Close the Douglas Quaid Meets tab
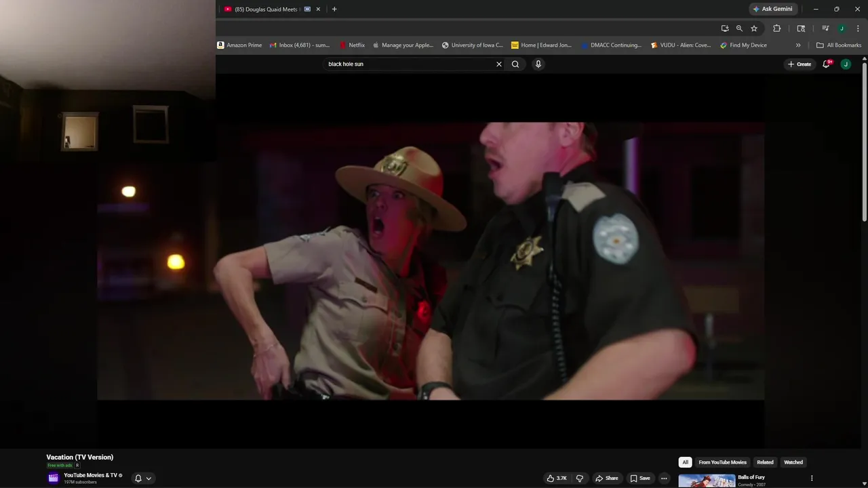This screenshot has height=488, width=868. coord(319,9)
